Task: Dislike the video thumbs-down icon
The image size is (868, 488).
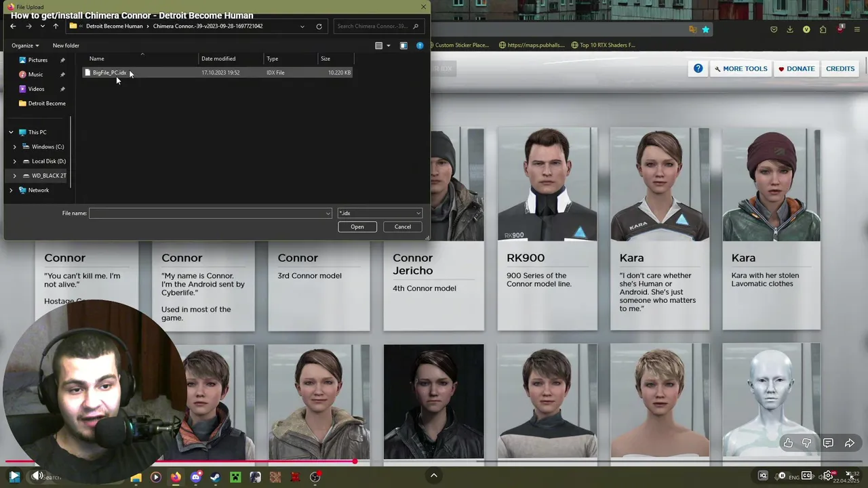Action: coord(807,443)
